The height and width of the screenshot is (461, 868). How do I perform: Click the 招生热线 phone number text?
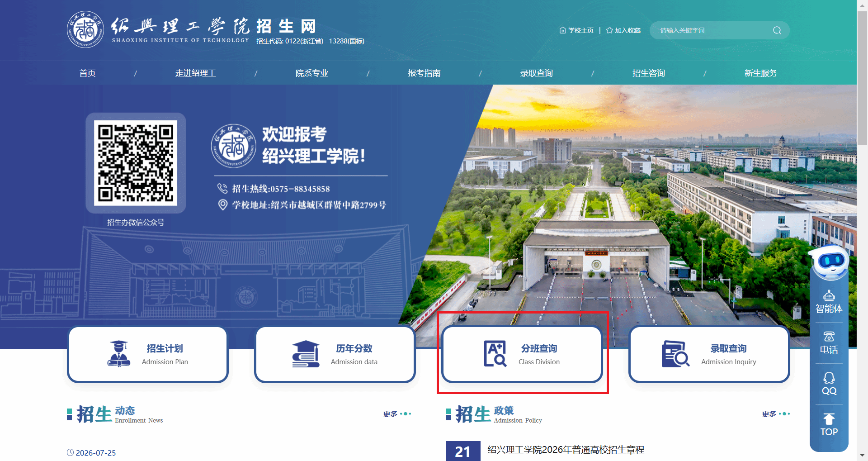click(x=281, y=189)
